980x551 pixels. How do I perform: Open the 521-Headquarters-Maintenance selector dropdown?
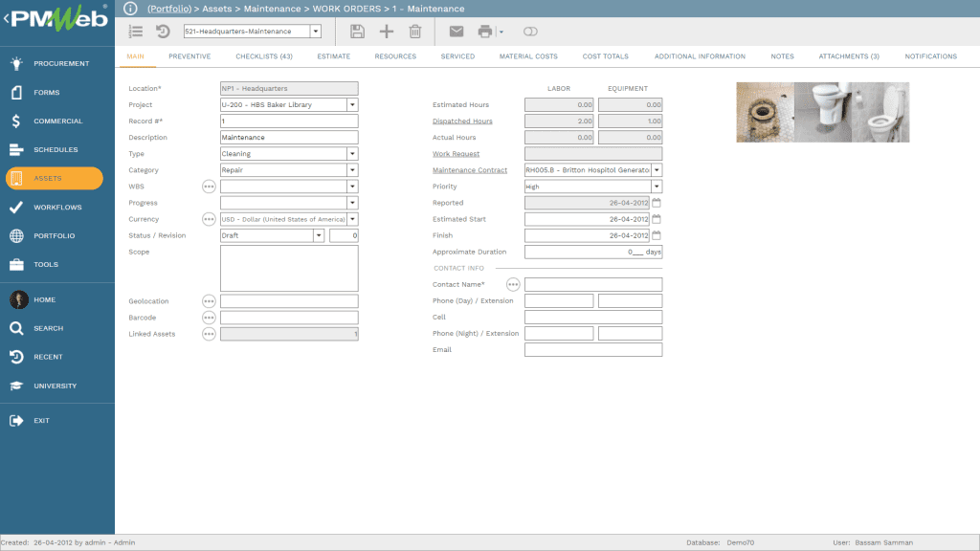316,32
